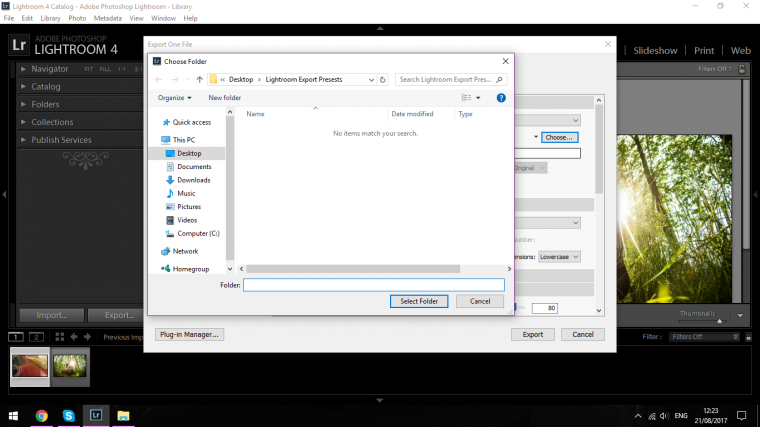Screen dimensions: 760x427
Task: Click the Lightroom filmstrip next arrow
Action: (x=87, y=337)
